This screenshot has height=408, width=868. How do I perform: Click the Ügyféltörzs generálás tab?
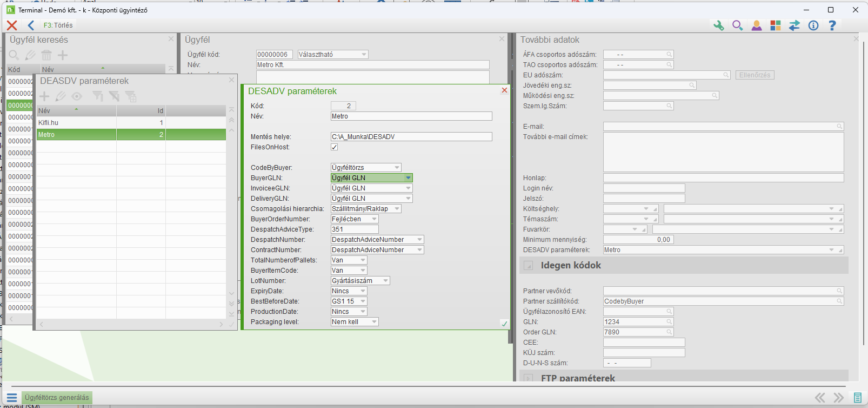click(57, 398)
